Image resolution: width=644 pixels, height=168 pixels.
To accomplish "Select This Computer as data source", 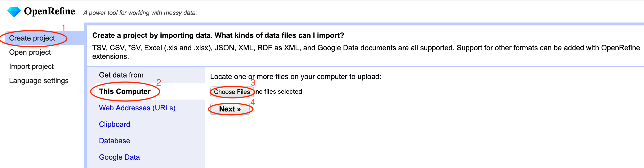I will [x=125, y=91].
